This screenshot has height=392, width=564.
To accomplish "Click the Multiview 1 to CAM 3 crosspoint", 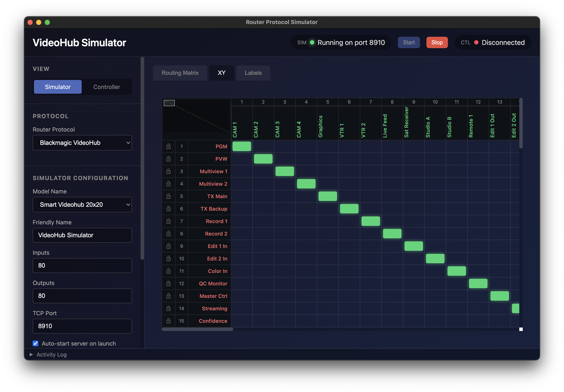I will click(x=285, y=171).
